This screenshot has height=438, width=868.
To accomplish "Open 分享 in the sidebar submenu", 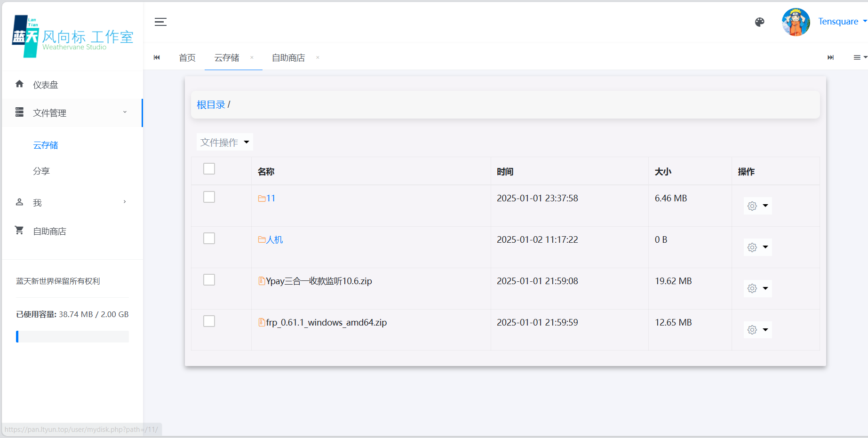I will click(x=41, y=171).
